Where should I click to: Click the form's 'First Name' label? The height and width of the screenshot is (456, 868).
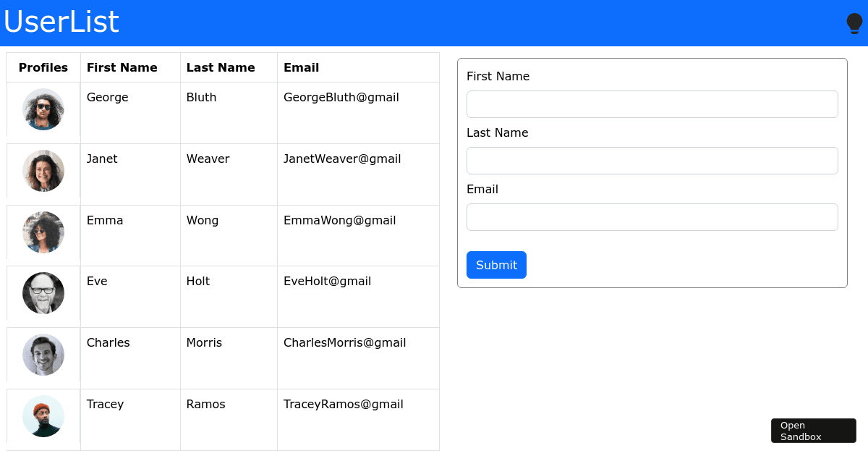pos(498,77)
